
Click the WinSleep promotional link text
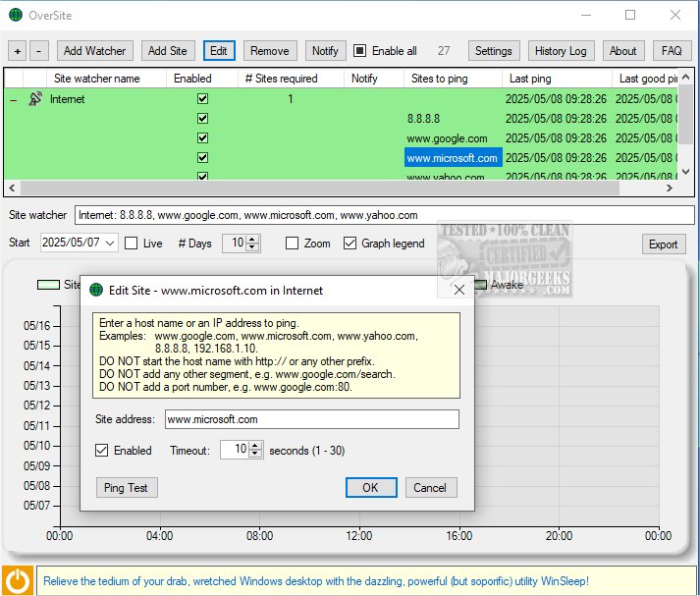click(x=316, y=581)
